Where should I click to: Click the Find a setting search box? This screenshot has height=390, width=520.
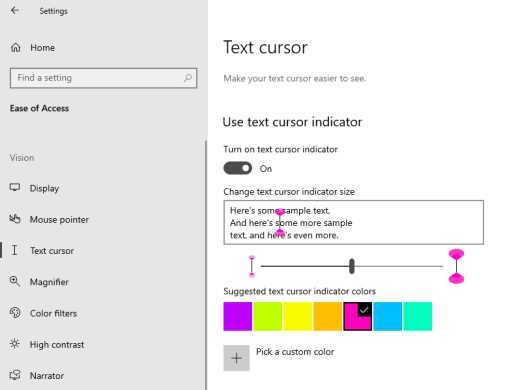pos(103,78)
